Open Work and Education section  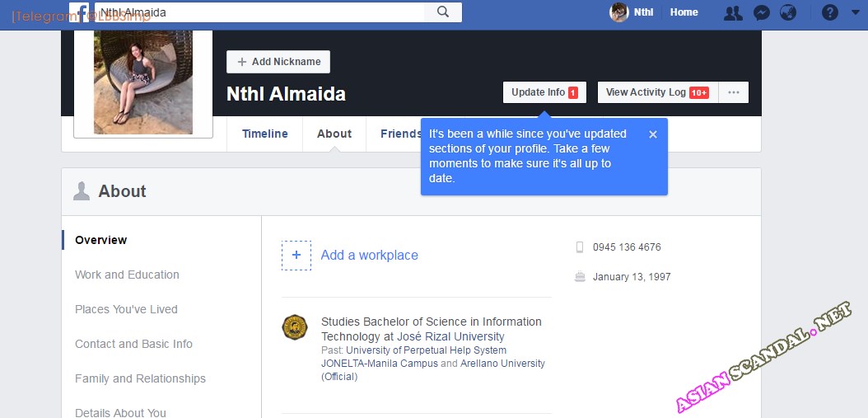coord(127,275)
